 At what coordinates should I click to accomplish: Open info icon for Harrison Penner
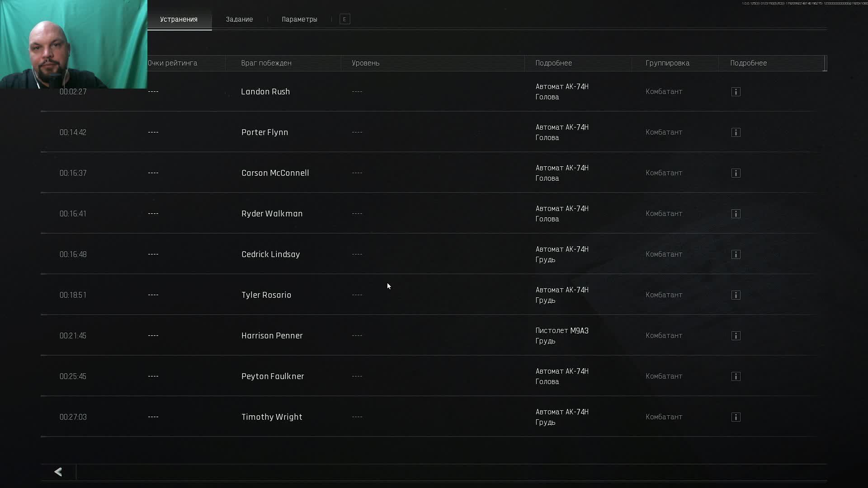[x=736, y=336]
